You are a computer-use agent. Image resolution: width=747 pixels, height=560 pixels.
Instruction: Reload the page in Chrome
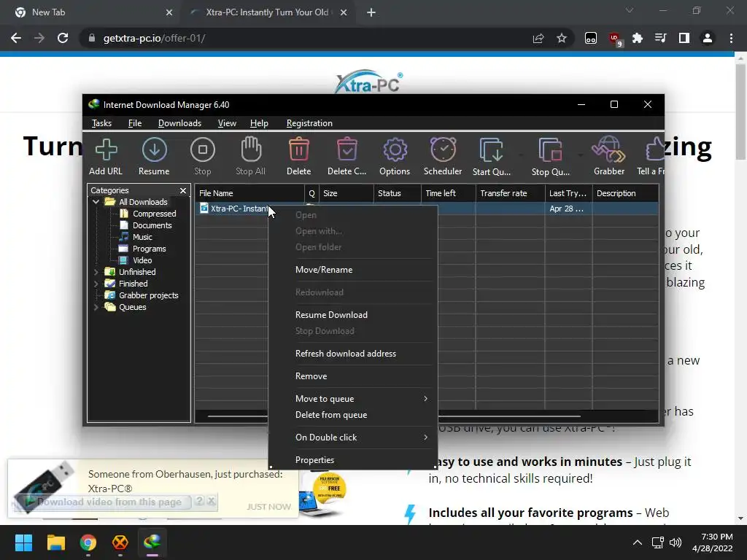(x=63, y=38)
